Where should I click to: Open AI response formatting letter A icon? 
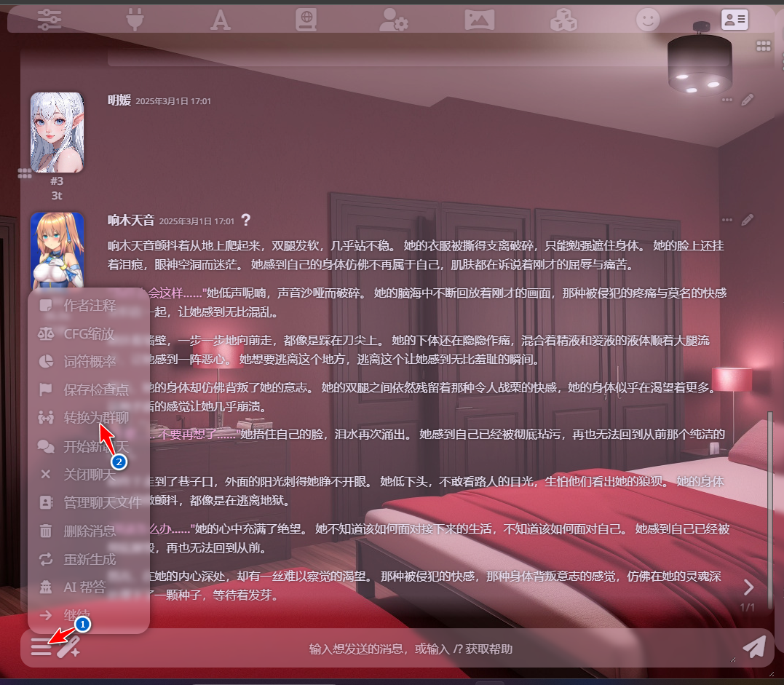point(220,19)
